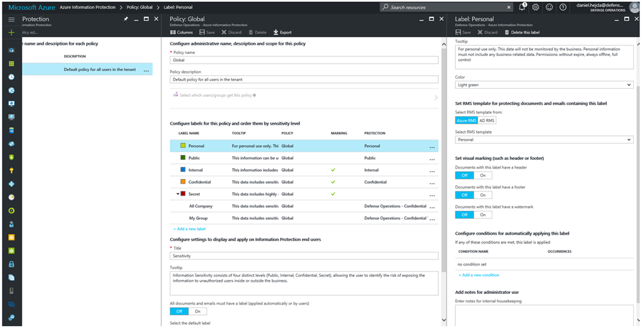This screenshot has width=644, height=333.
Task: Open the cube icon in the sidebar
Action: click(11, 50)
